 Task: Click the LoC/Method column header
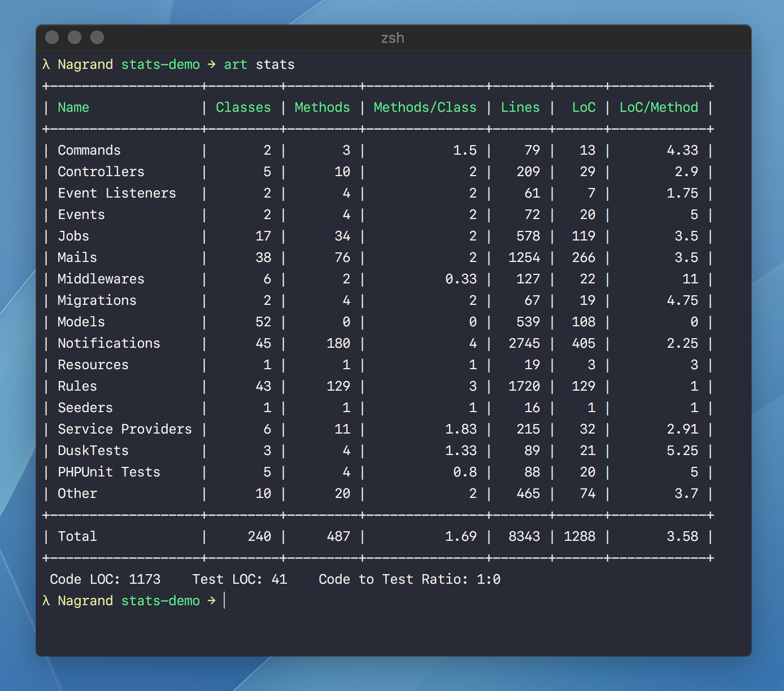tap(659, 107)
